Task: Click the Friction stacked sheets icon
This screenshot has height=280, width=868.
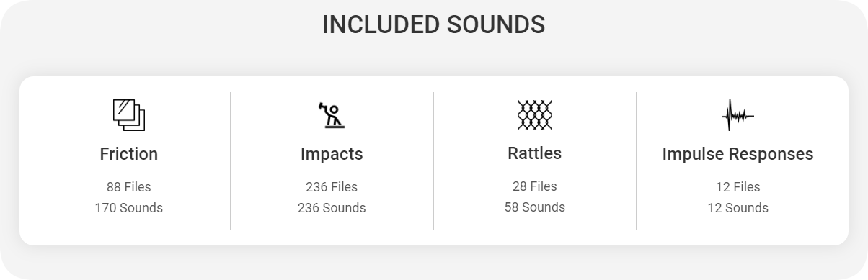Action: 129,115
